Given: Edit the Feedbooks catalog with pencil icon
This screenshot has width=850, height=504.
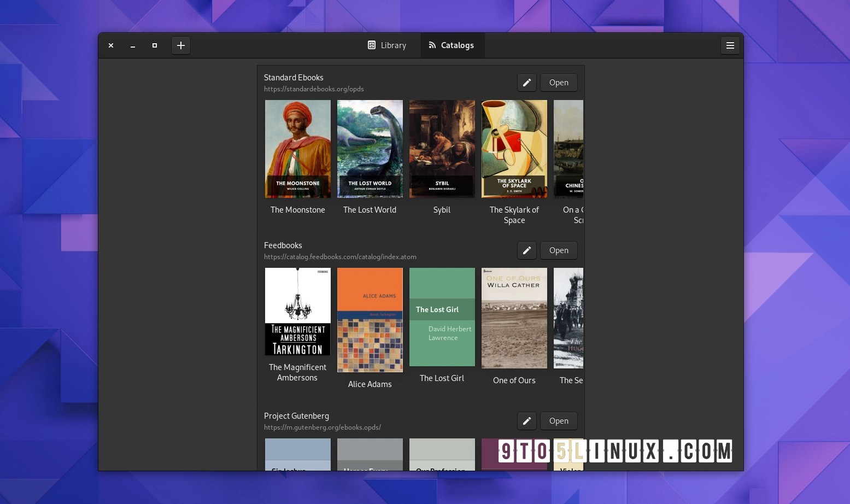Looking at the screenshot, I should point(527,250).
